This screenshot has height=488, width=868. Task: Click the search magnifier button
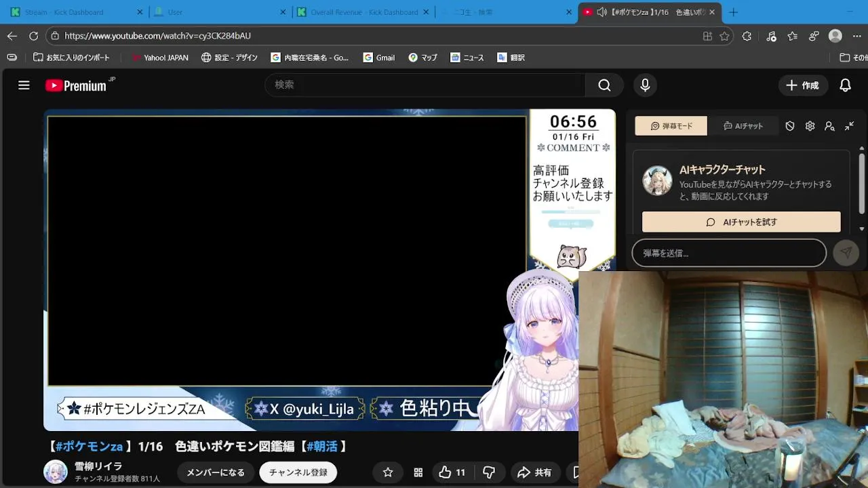(x=604, y=85)
